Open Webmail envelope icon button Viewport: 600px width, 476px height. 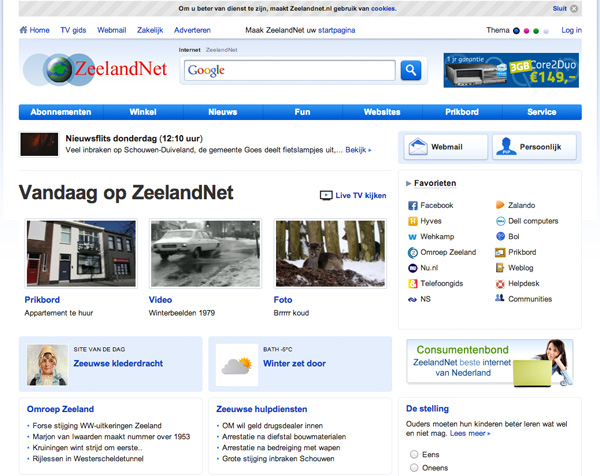[x=418, y=147]
